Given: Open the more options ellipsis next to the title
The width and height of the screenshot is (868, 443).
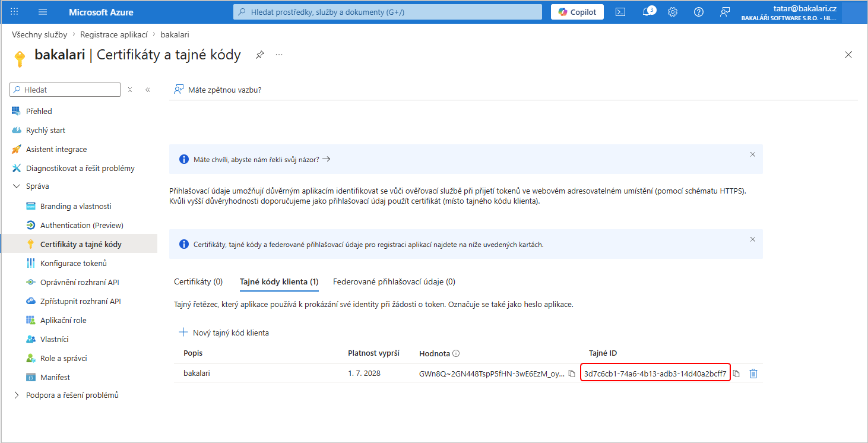Looking at the screenshot, I should tap(279, 55).
